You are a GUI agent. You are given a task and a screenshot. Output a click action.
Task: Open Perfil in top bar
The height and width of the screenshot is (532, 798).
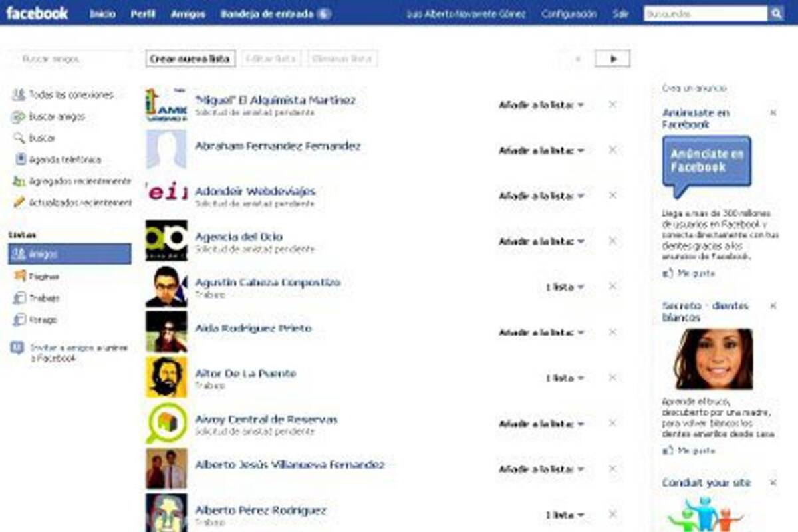point(144,13)
